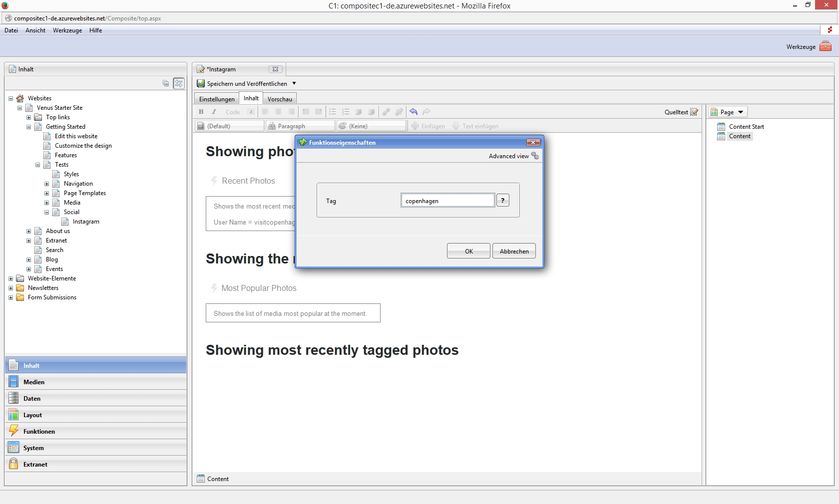This screenshot has height=504, width=839.
Task: Open the Funktionen perspective in sidebar
Action: 39,432
